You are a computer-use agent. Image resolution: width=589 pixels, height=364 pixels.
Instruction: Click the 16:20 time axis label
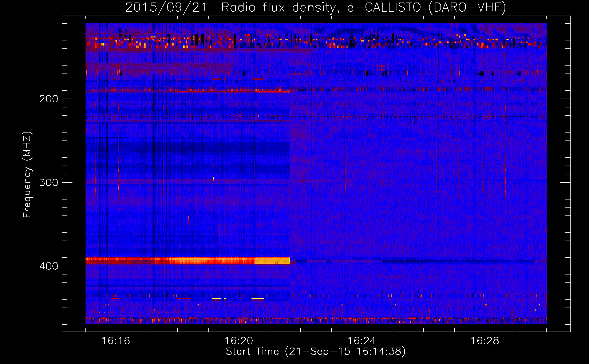pyautogui.click(x=238, y=341)
